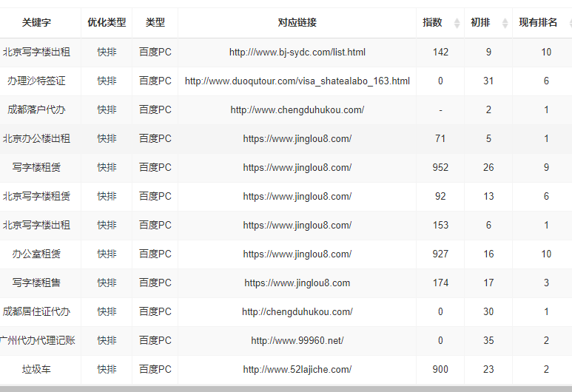Click 现有排名 value 10 in 办公室租赁 row
The image size is (572, 392).
(x=546, y=254)
